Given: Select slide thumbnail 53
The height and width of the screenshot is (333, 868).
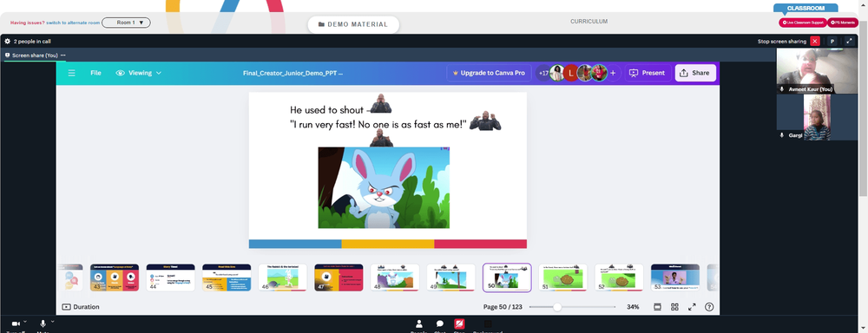Looking at the screenshot, I should pyautogui.click(x=674, y=277).
